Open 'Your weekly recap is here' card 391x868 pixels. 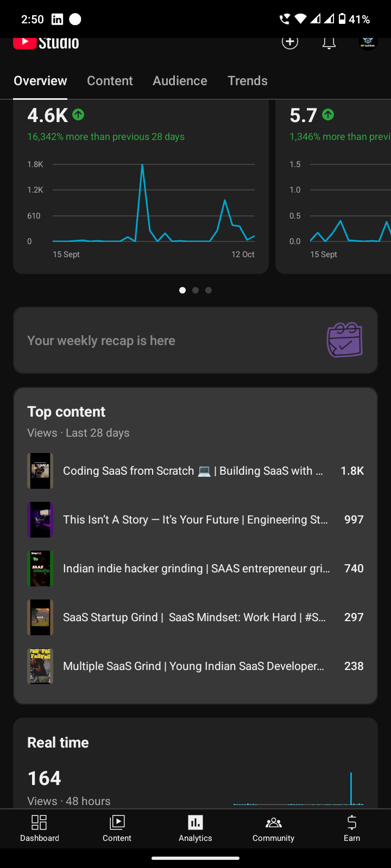coord(163,341)
